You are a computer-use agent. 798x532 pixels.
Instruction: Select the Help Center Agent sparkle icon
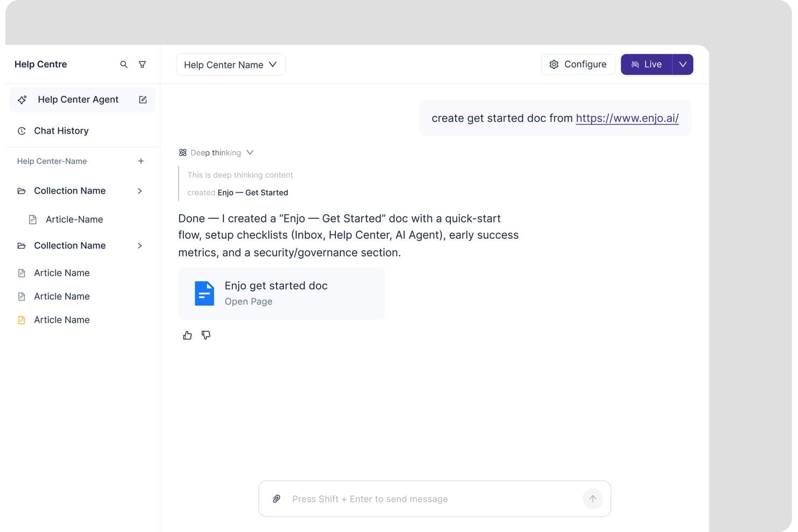pyautogui.click(x=22, y=100)
